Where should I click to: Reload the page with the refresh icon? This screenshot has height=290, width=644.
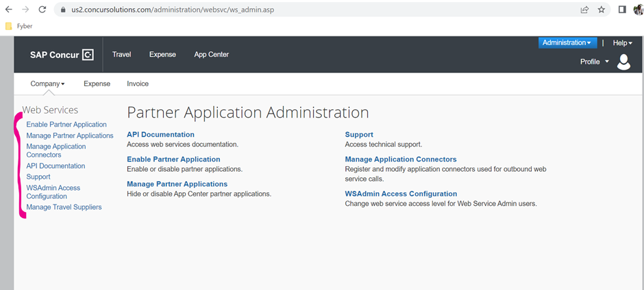click(42, 10)
